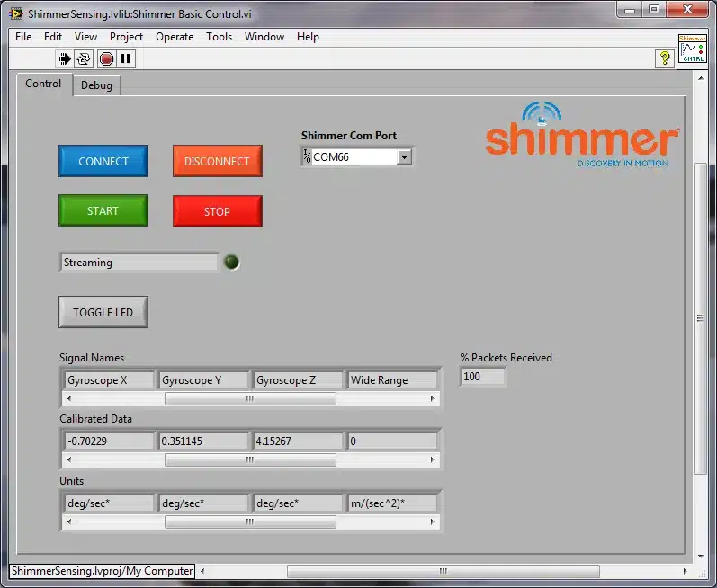
Task: Click Calibrated Data scrollbar left arrow
Action: click(x=69, y=459)
